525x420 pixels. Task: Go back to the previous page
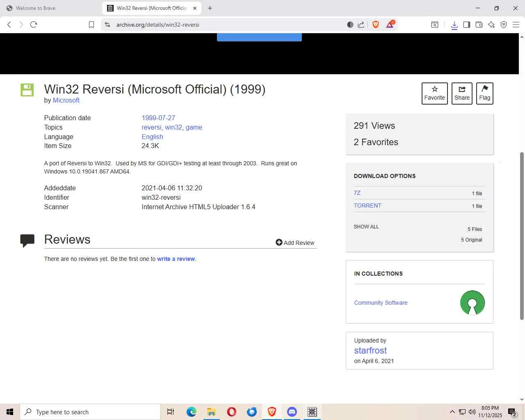point(9,25)
